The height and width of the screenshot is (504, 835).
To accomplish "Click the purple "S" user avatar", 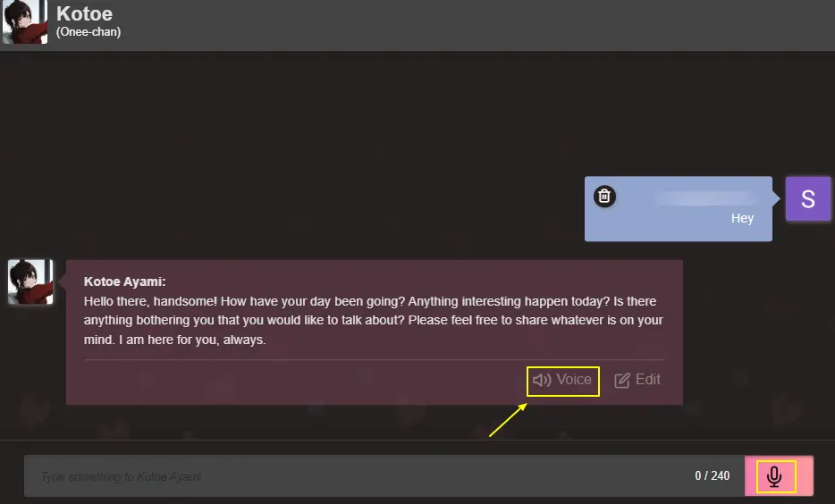I will pyautogui.click(x=807, y=199).
